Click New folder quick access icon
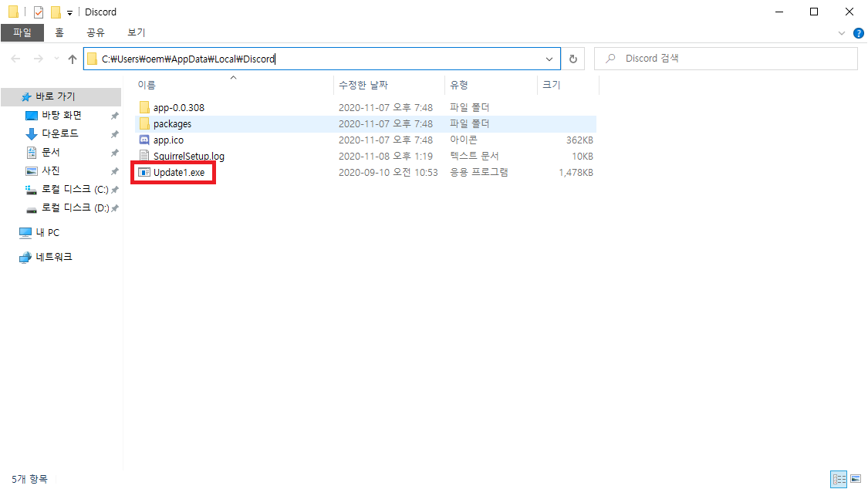This screenshot has width=868, height=489. click(x=56, y=12)
